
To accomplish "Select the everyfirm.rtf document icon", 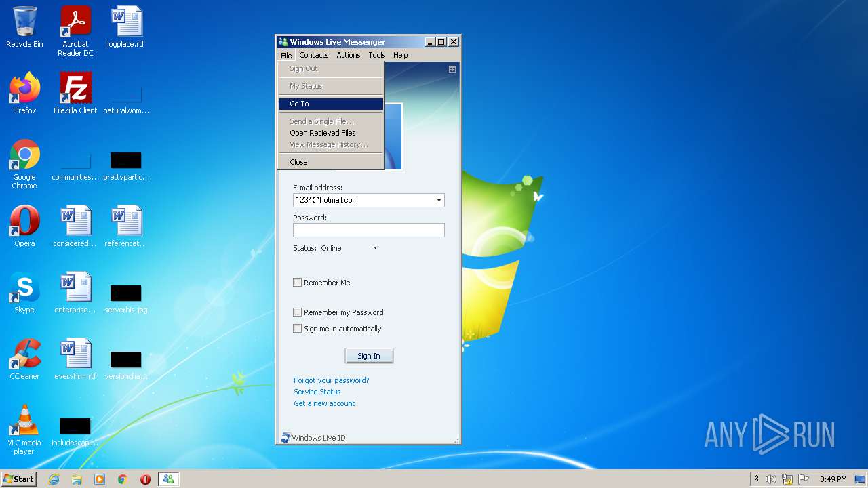I will point(75,359).
